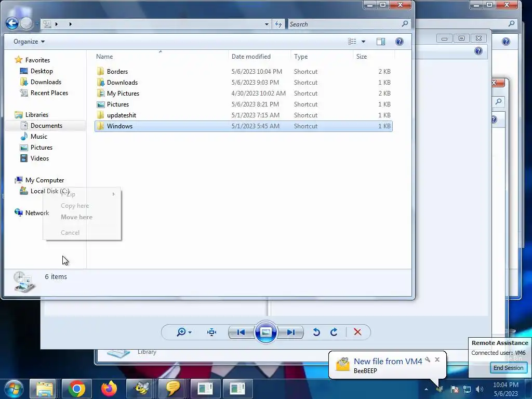532x399 pixels.
Task: Click the Explorer help icon
Action: [x=400, y=42]
